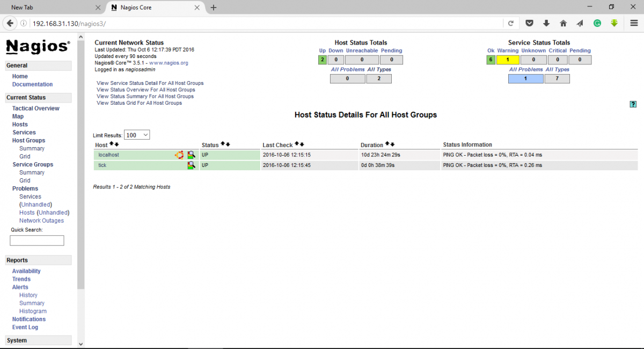
Task: Sort Status column descending arrow
Action: [x=228, y=144]
